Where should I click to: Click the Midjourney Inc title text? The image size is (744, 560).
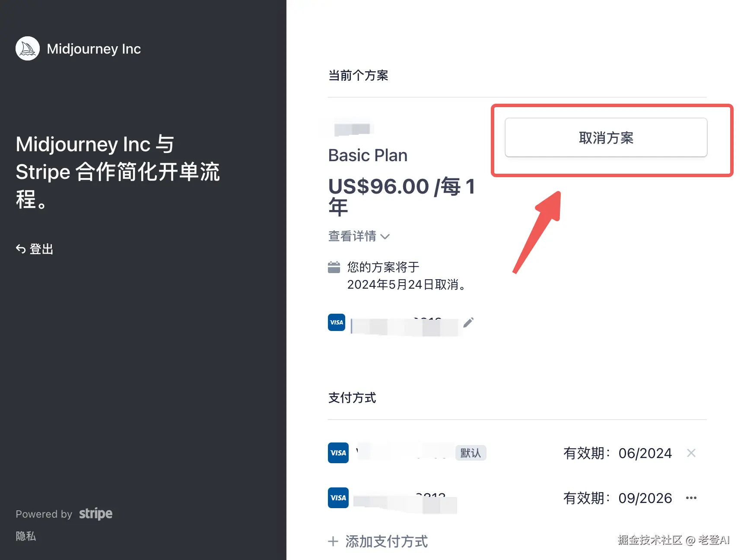(x=94, y=49)
